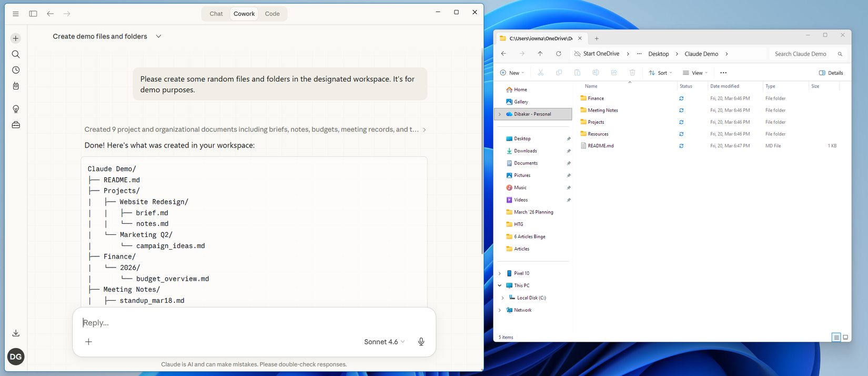Open the 'Create demo files and folders' title dropdown
The height and width of the screenshot is (376, 868).
[x=158, y=36]
